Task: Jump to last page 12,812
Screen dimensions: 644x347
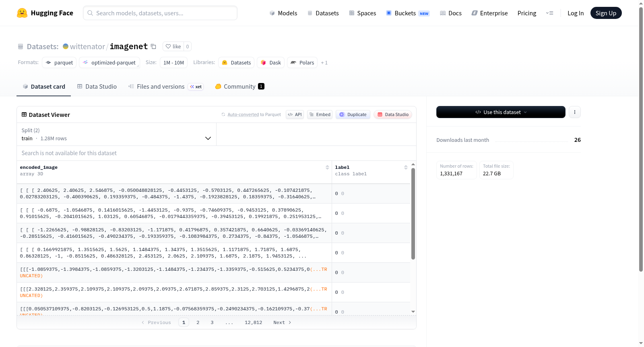Action: click(254, 322)
